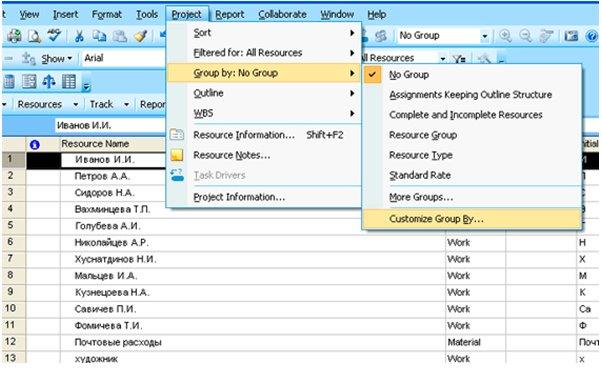Click the Unlink chain icon
602x371 pixels.
(380, 36)
